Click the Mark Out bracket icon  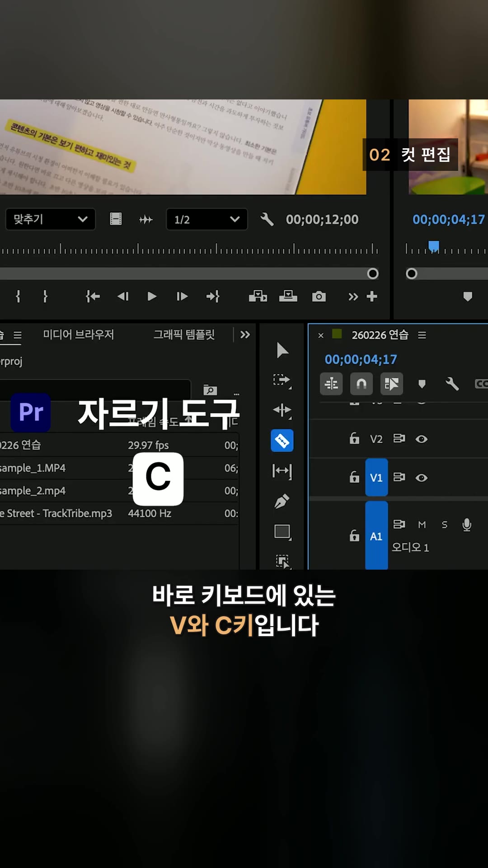point(45,296)
